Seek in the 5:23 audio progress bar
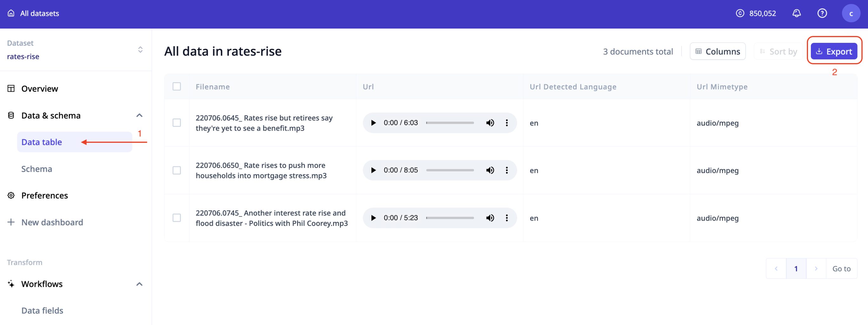The image size is (868, 325). point(450,218)
